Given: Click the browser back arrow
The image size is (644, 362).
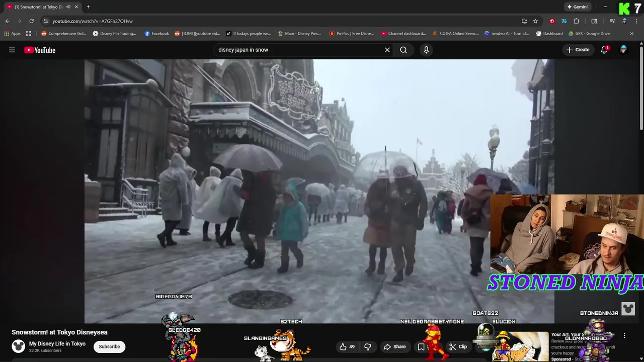Looking at the screenshot, I should pyautogui.click(x=7, y=21).
